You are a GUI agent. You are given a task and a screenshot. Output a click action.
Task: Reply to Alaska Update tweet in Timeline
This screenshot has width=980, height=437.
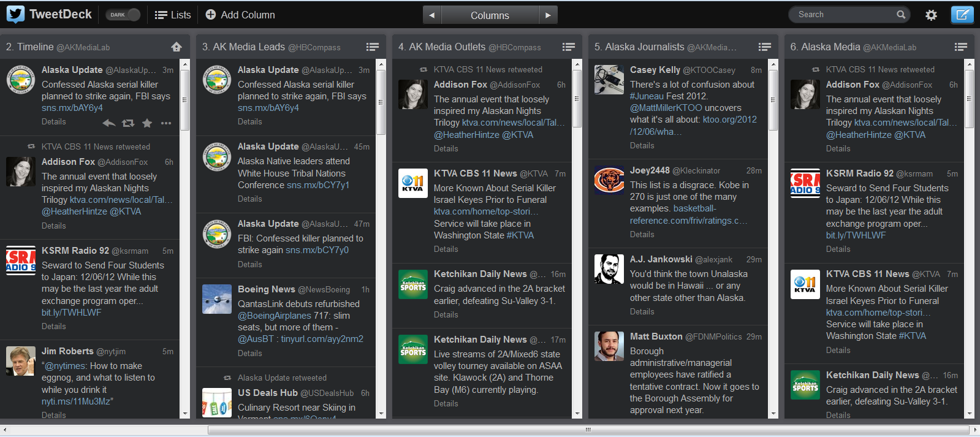pos(108,123)
